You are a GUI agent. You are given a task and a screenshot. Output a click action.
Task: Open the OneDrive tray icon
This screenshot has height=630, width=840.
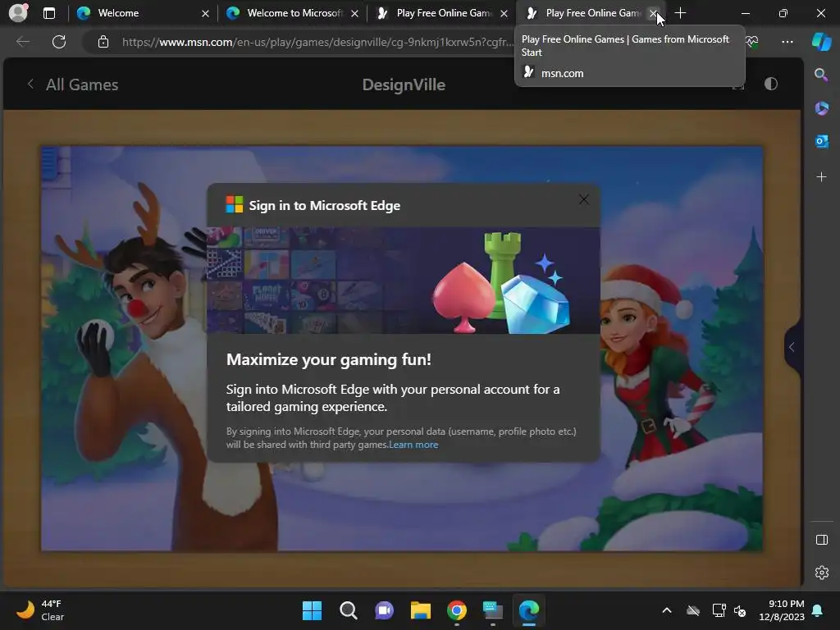point(693,610)
